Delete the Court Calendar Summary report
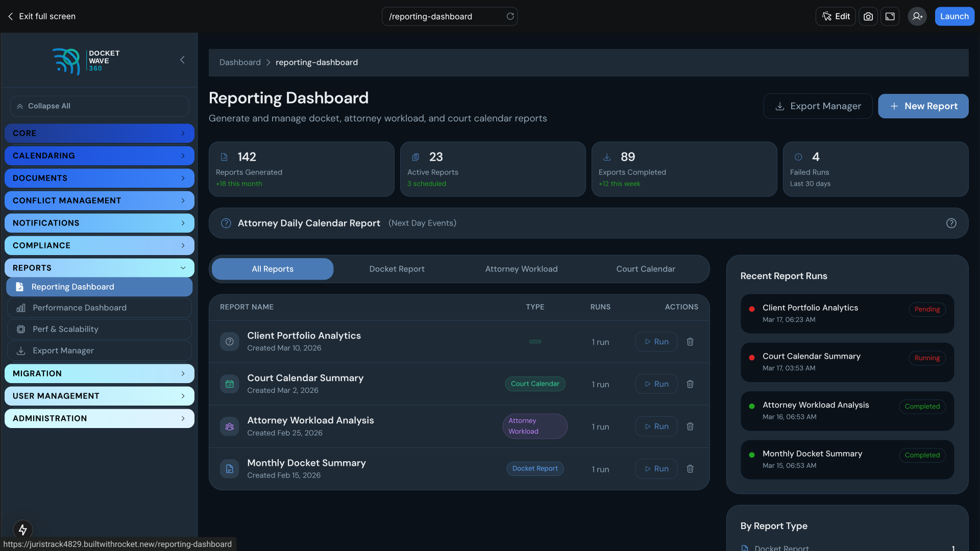 tap(690, 384)
